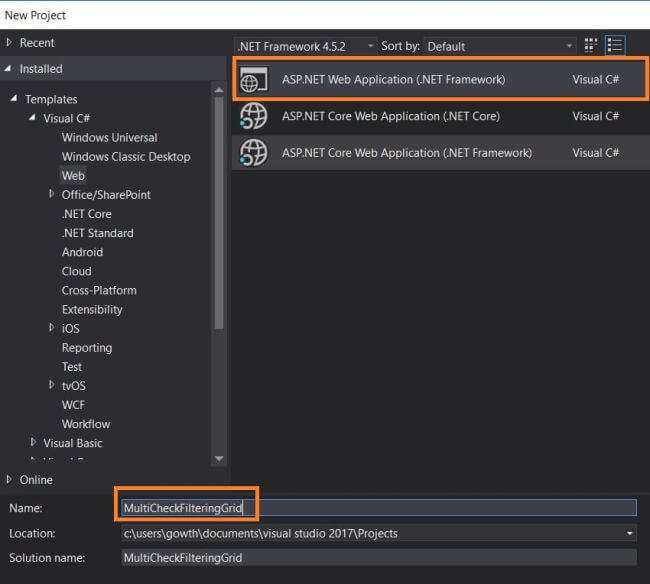This screenshot has height=584, width=650.
Task: Collapse the Installed section
Action: point(8,68)
